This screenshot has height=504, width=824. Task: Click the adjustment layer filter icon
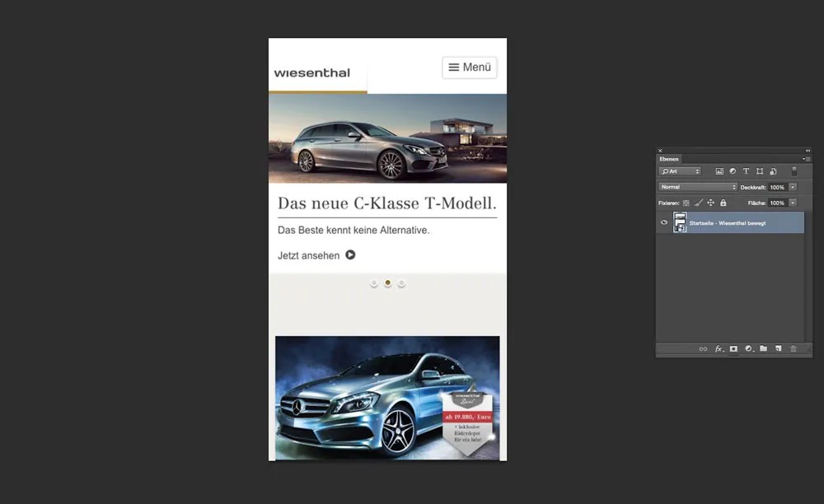[733, 171]
